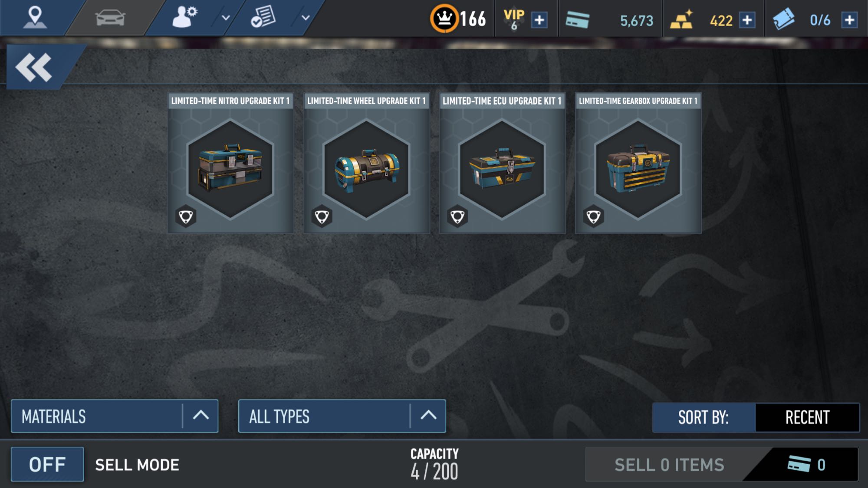Buy more gold bars with plus

(x=747, y=20)
